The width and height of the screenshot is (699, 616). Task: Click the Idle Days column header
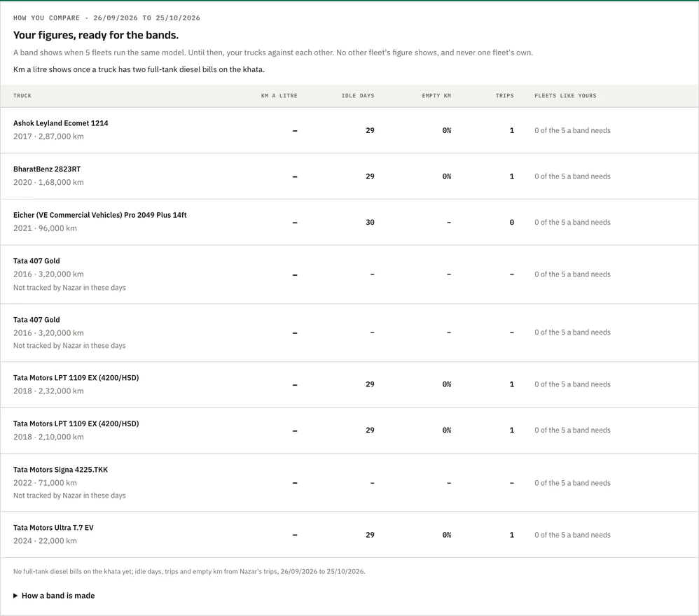tap(358, 96)
